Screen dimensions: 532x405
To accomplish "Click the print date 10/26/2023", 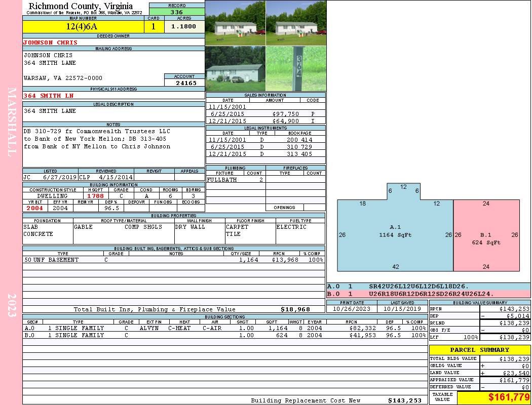I will click(x=352, y=309).
